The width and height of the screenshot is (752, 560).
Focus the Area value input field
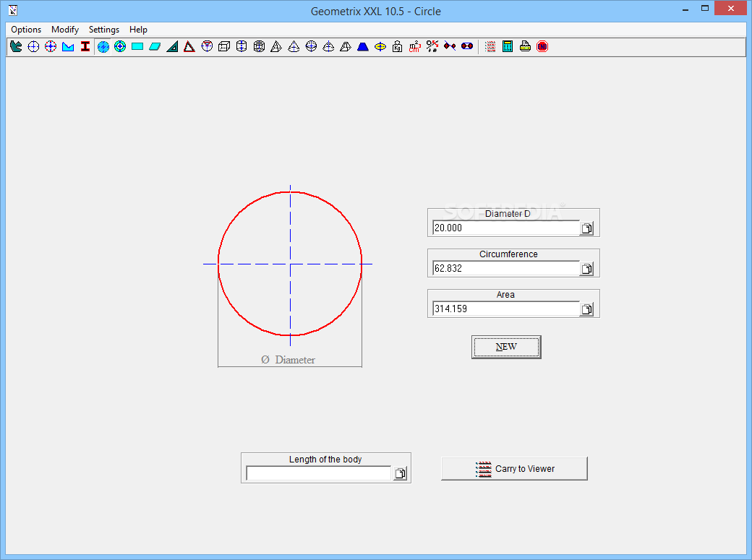(x=505, y=309)
